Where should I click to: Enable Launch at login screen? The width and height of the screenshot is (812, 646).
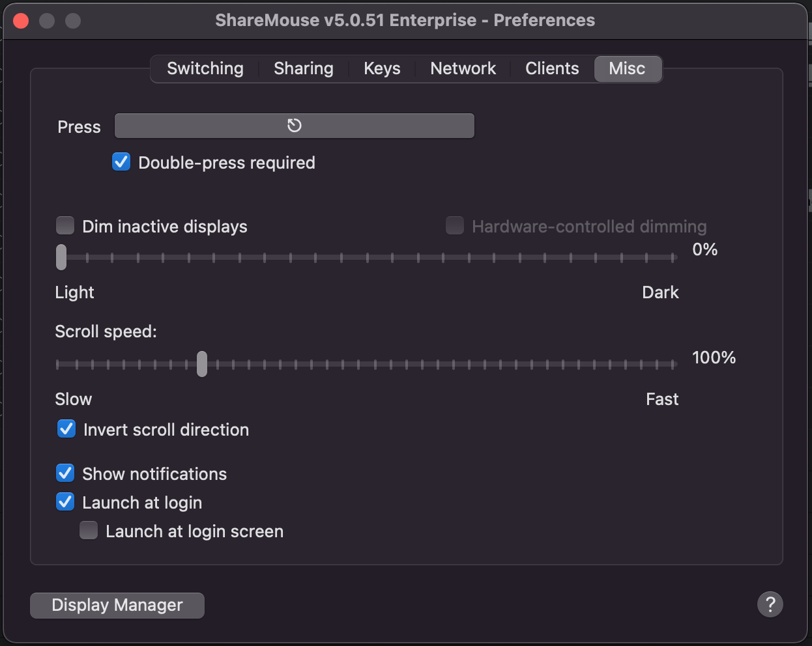point(88,530)
